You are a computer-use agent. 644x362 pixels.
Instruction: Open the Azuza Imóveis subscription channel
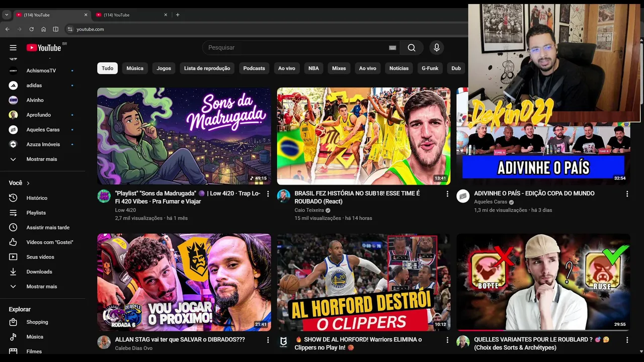[43, 144]
